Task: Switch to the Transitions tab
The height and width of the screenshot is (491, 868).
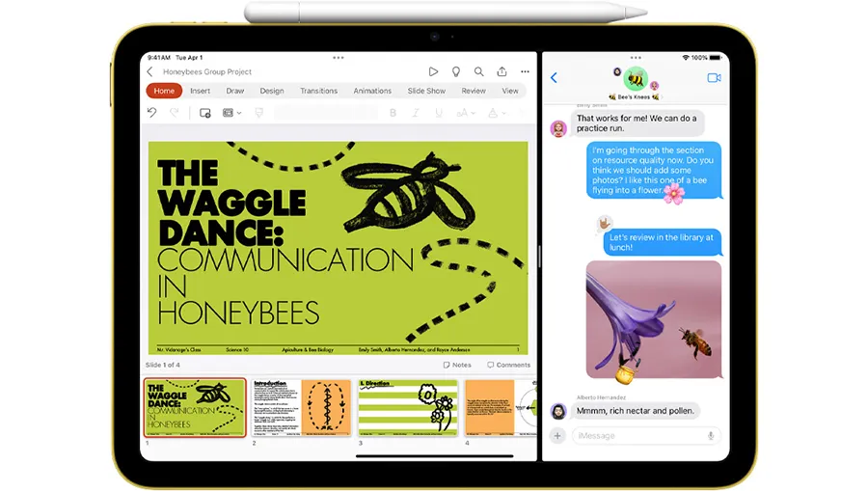Action: pyautogui.click(x=318, y=91)
